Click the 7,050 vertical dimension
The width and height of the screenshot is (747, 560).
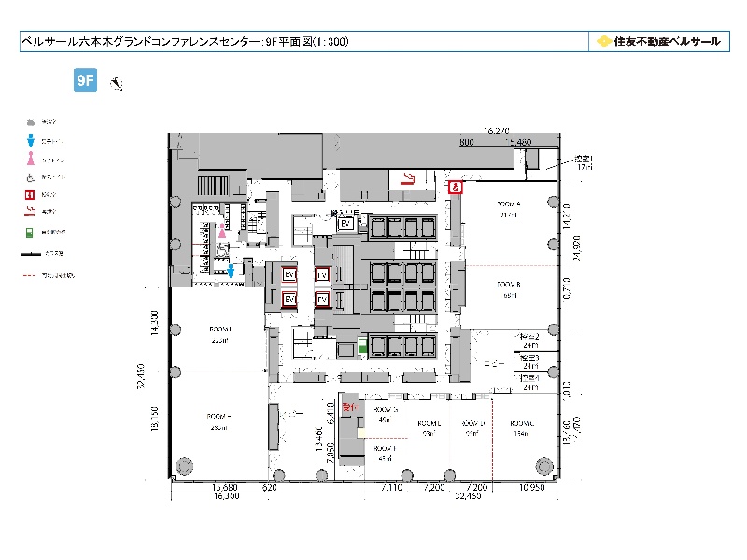pos(331,453)
